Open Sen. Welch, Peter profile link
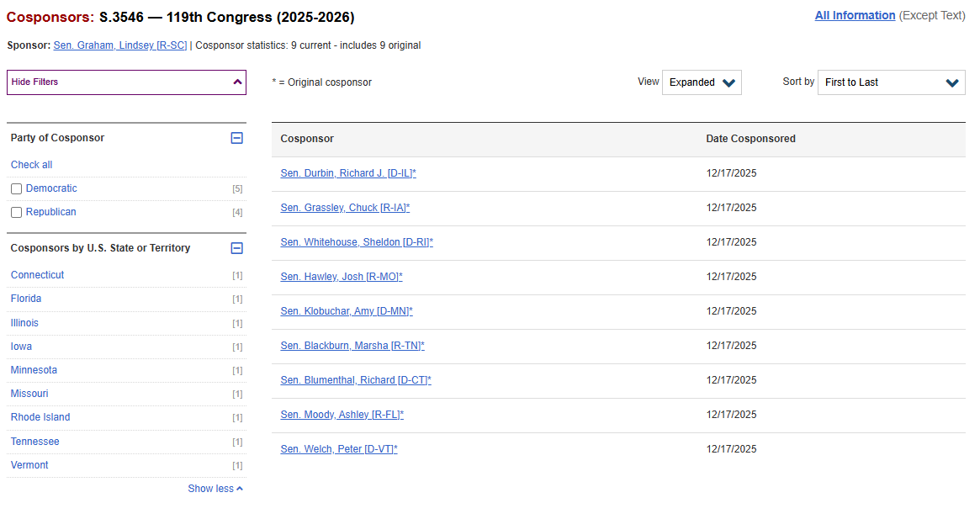This screenshot has width=980, height=519. (x=338, y=449)
